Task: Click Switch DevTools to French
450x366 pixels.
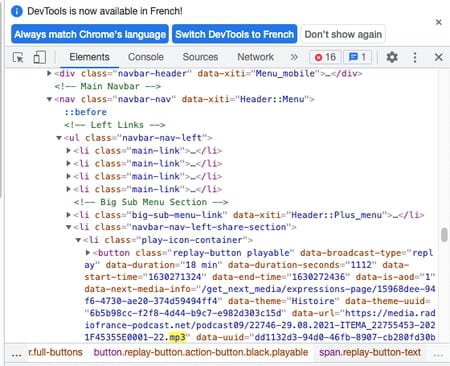Action: tap(235, 34)
